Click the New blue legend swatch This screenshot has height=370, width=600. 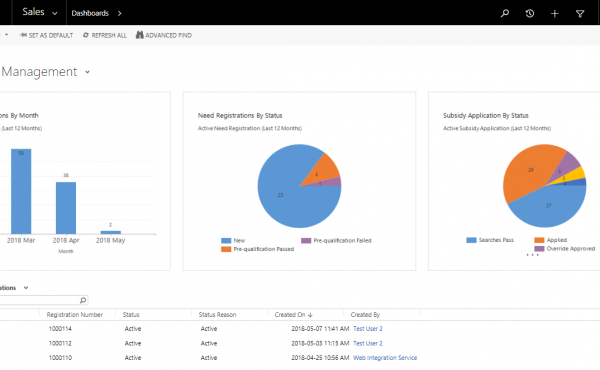tap(226, 241)
